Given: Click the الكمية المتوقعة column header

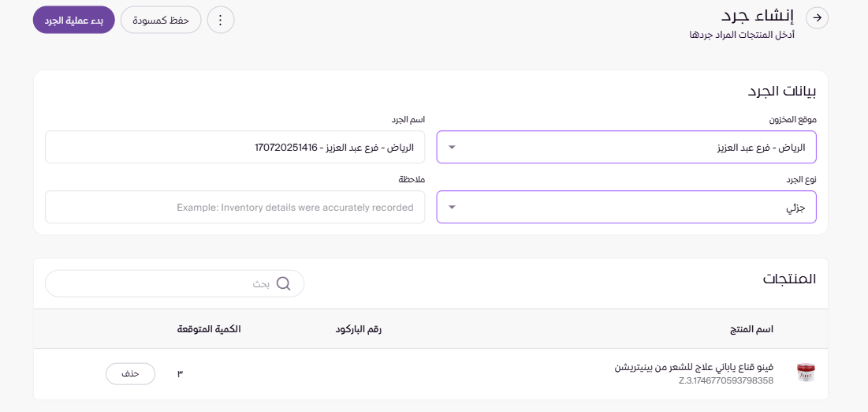Looking at the screenshot, I should (x=209, y=328).
